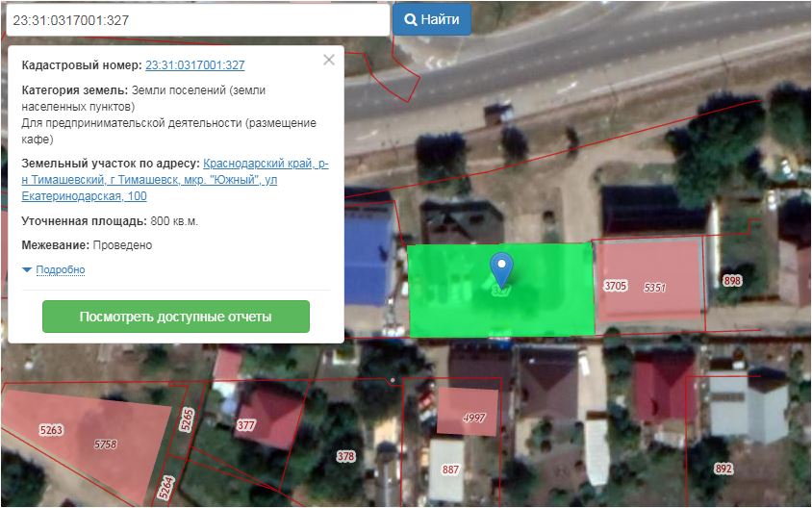The width and height of the screenshot is (812, 508).
Task: Select parcel label 5263
Action: click(x=50, y=430)
